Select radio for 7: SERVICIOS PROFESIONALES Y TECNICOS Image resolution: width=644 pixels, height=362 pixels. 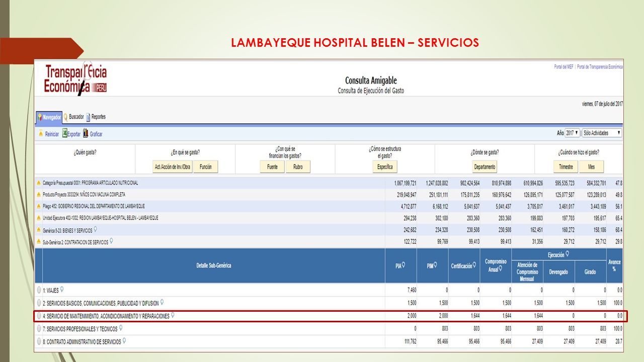coord(39,329)
